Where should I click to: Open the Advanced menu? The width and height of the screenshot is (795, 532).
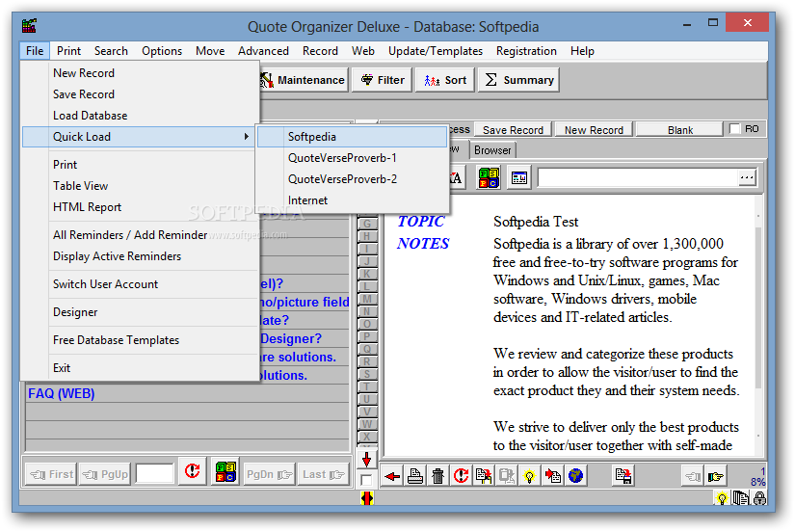[x=263, y=51]
